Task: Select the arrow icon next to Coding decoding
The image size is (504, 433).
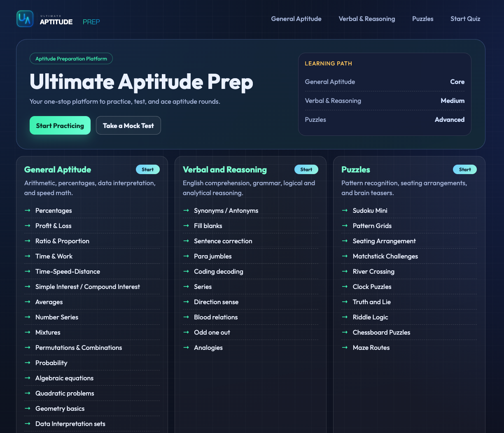Action: [186, 271]
